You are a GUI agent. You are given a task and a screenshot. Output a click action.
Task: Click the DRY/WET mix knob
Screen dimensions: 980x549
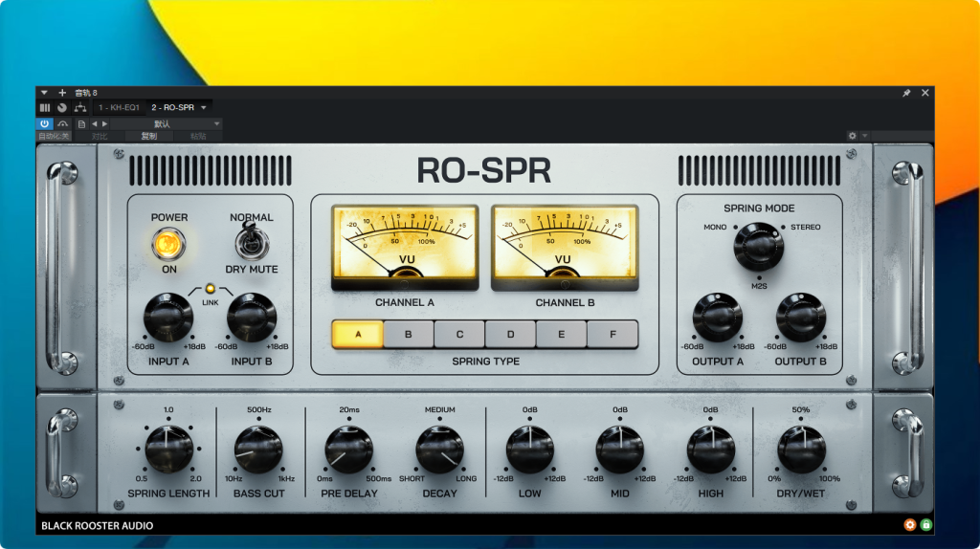[801, 450]
